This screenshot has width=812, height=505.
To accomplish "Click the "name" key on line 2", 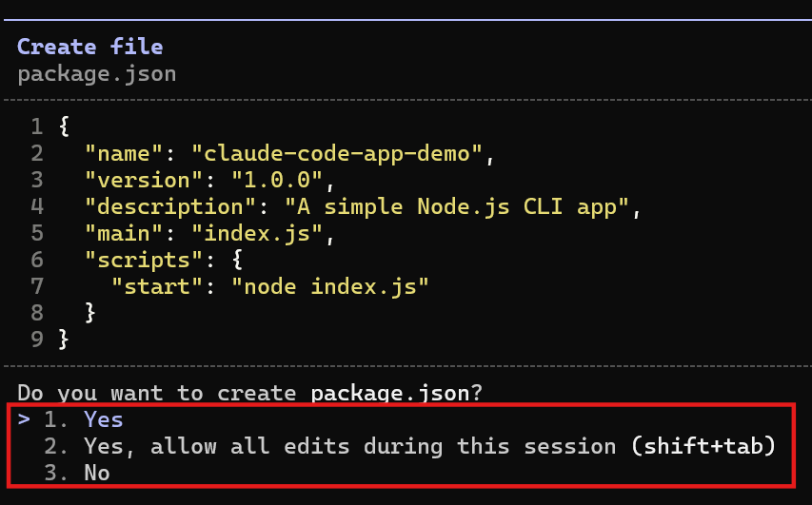I will click(x=125, y=154).
